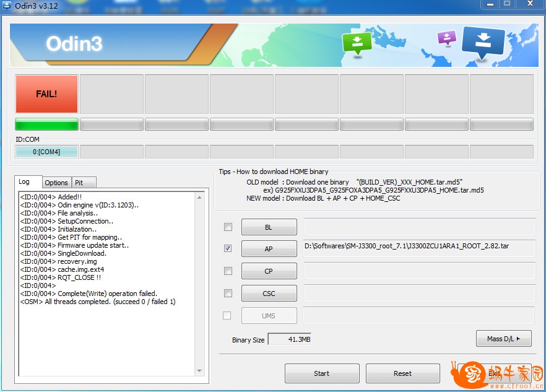546x392 pixels.
Task: Click log line 'All threads completed'
Action: tap(98, 302)
